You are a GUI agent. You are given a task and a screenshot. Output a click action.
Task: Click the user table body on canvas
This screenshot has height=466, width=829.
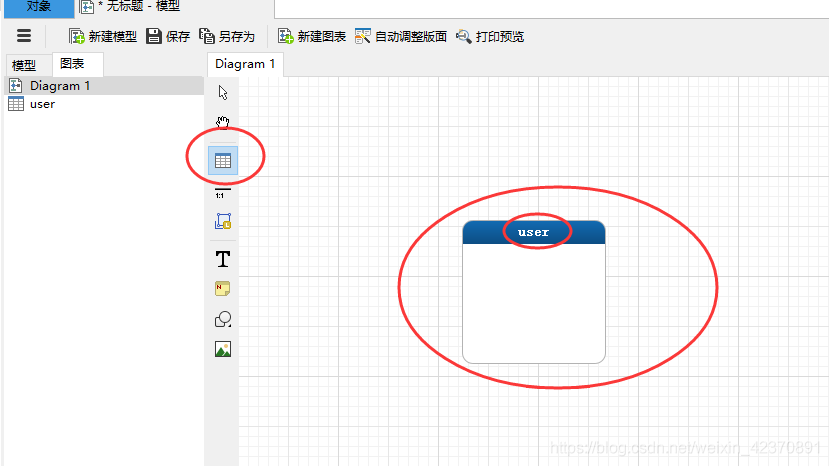point(533,303)
